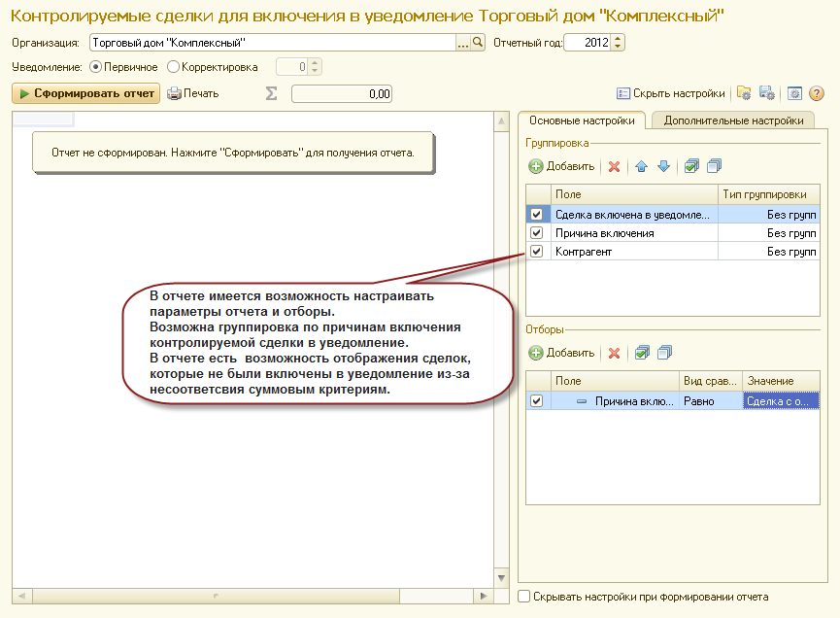Open the load settings folder icon
Image resolution: width=840 pixels, height=618 pixels.
(x=744, y=93)
